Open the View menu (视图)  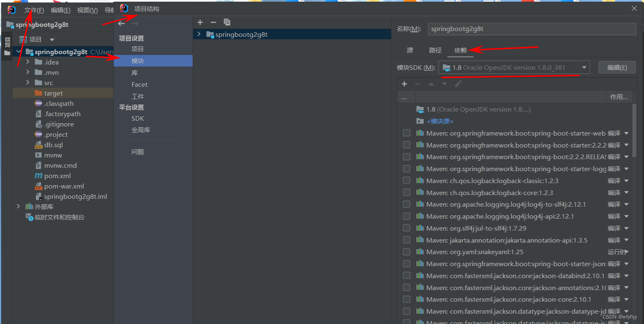pos(88,10)
